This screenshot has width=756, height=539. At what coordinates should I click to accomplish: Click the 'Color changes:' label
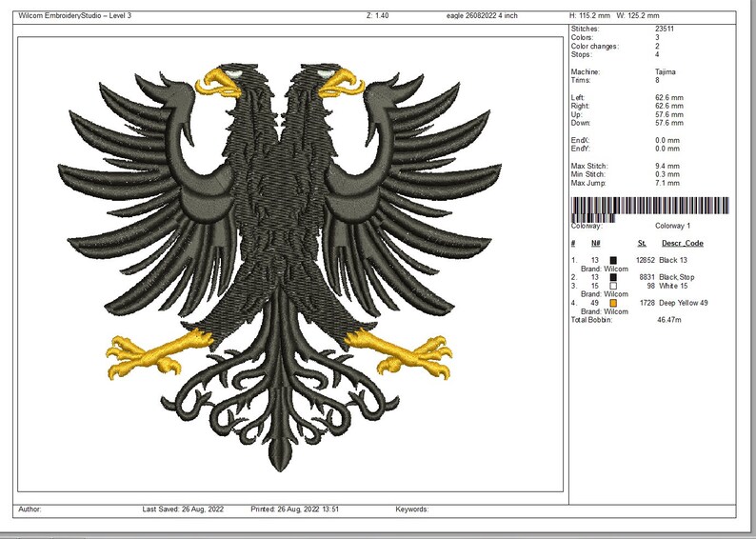(x=594, y=47)
